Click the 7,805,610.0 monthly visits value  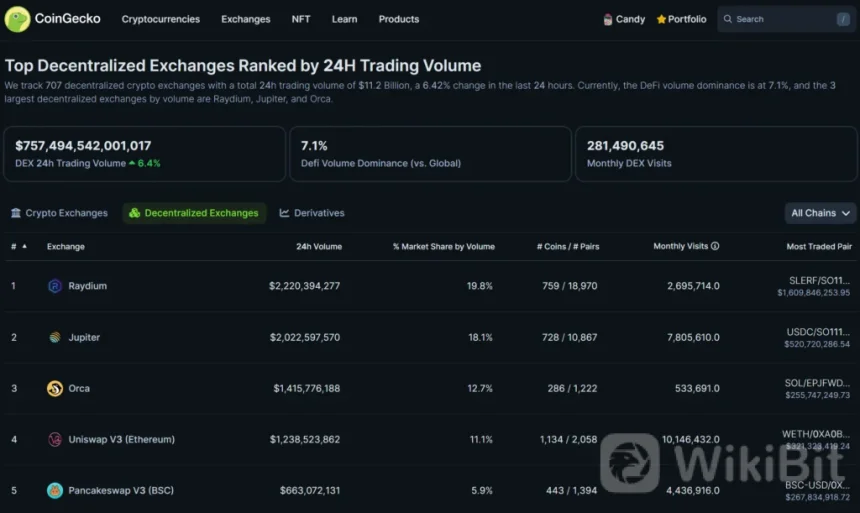click(693, 337)
